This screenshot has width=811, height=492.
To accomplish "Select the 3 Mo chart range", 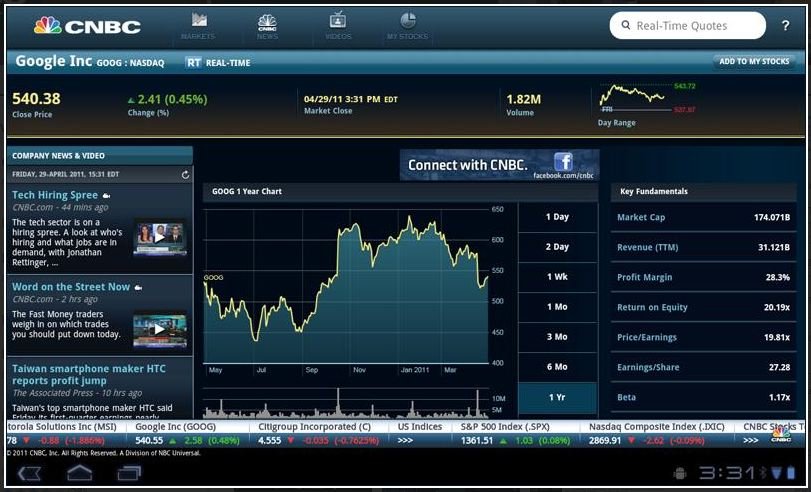I will tap(557, 337).
